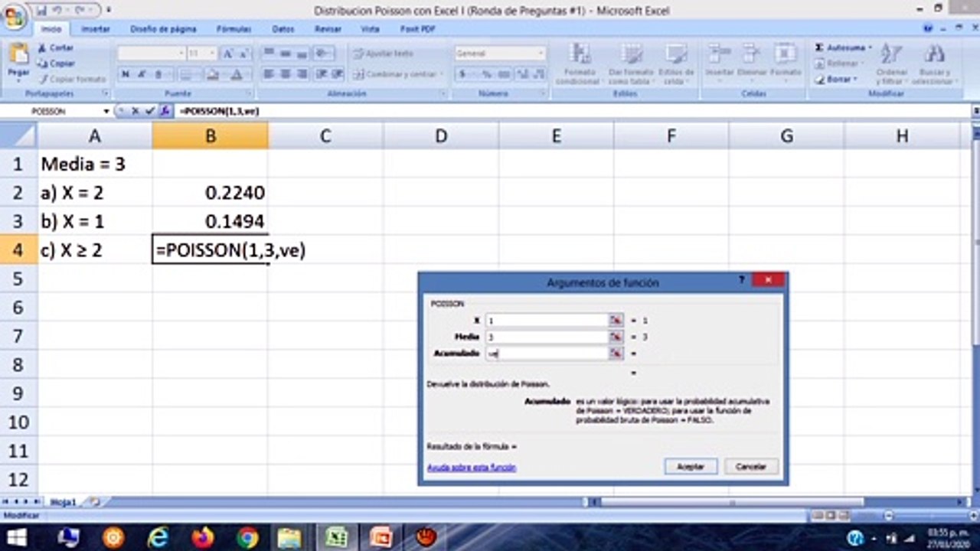Click Cancelar in function arguments dialog

point(751,466)
